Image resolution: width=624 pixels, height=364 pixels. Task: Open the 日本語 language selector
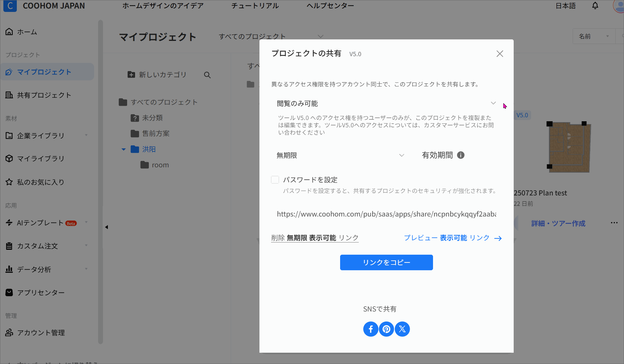tap(565, 6)
